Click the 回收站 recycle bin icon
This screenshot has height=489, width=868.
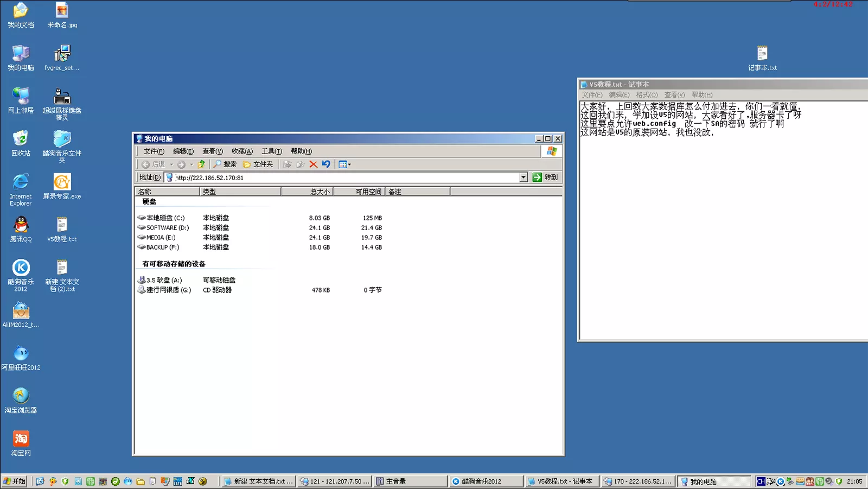click(x=21, y=143)
